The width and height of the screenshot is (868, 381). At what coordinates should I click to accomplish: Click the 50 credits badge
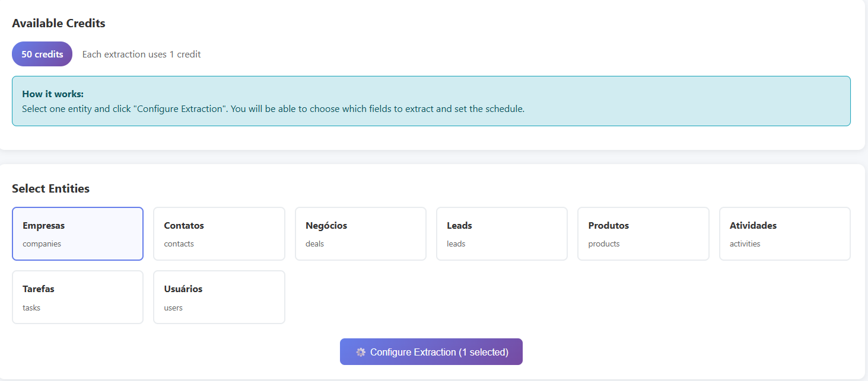tap(42, 54)
